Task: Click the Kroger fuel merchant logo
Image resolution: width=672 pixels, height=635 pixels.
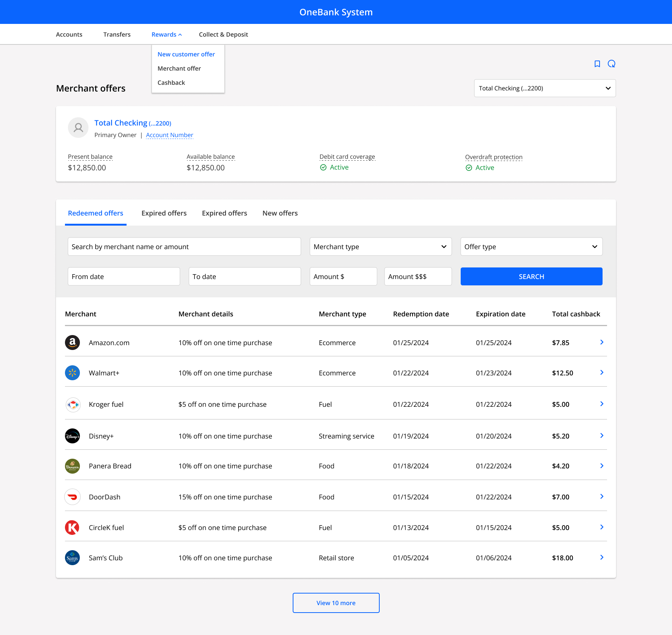Action: (72, 404)
